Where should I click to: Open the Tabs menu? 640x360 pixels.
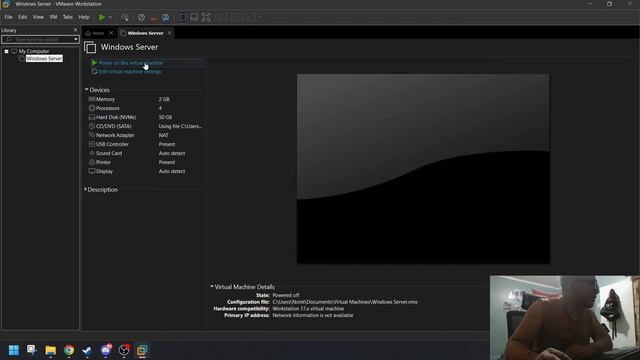tap(68, 17)
